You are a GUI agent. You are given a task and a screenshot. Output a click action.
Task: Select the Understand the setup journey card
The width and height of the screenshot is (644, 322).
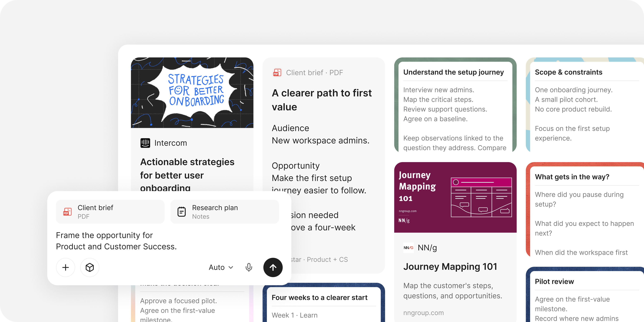point(455,105)
